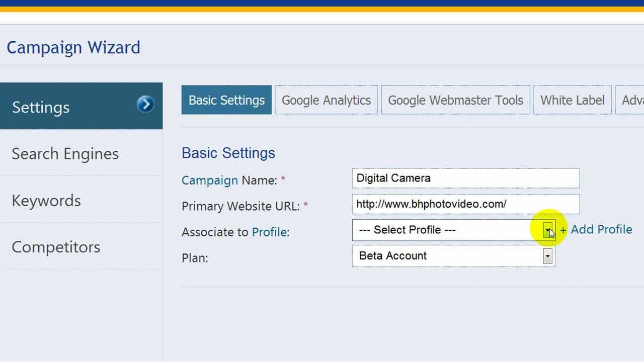This screenshot has height=362, width=644.
Task: Open the Google Webmaster Tools tab
Action: 455,100
